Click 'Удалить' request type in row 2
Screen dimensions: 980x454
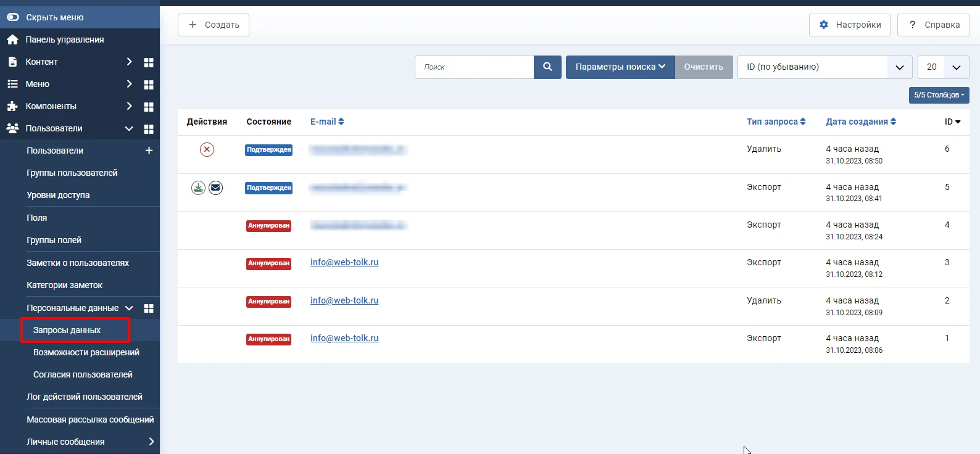click(764, 300)
